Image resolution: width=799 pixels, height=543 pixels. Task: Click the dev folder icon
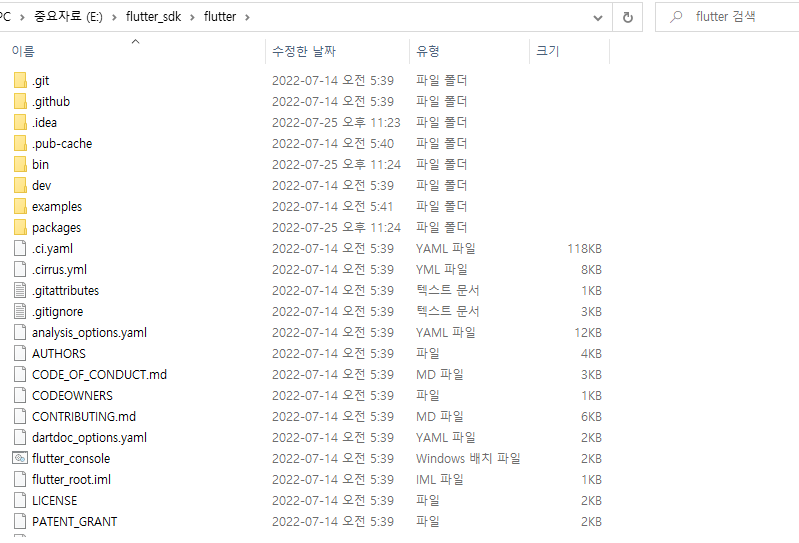pos(20,185)
